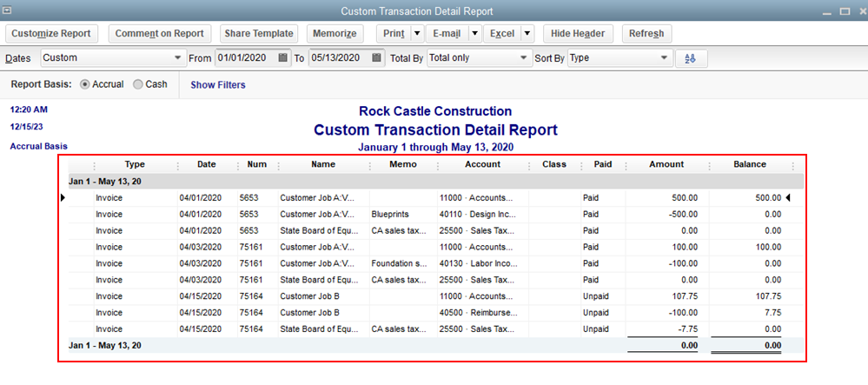Viewport: 868px width, 385px height.
Task: Click the From date calendar icon
Action: [x=283, y=57]
